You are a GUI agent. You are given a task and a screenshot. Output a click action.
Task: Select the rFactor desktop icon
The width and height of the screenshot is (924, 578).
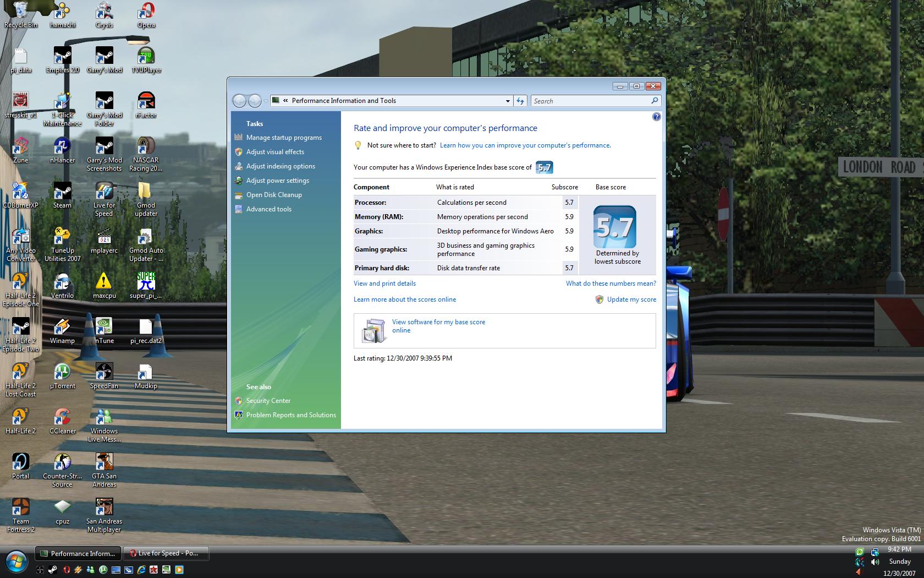[x=146, y=105]
